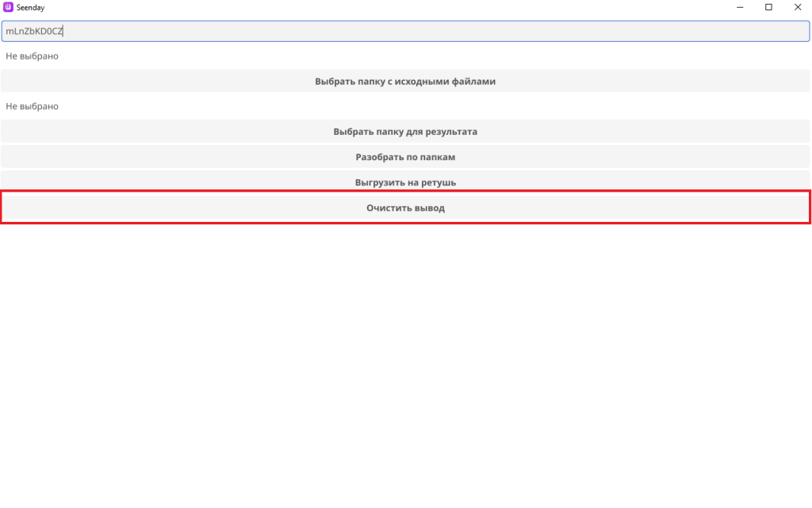Minimize the Seenday window
Image resolution: width=812 pixels, height=508 pixels.
[740, 7]
